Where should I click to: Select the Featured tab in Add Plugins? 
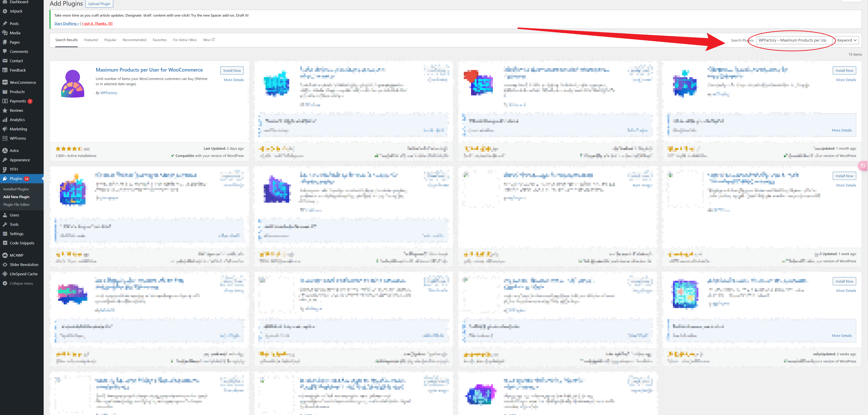(x=91, y=40)
